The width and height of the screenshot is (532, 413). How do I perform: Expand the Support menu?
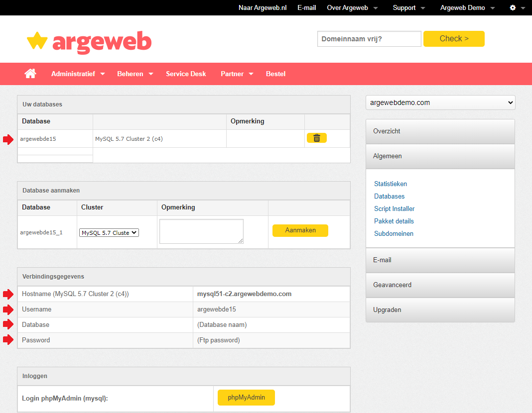[409, 7]
